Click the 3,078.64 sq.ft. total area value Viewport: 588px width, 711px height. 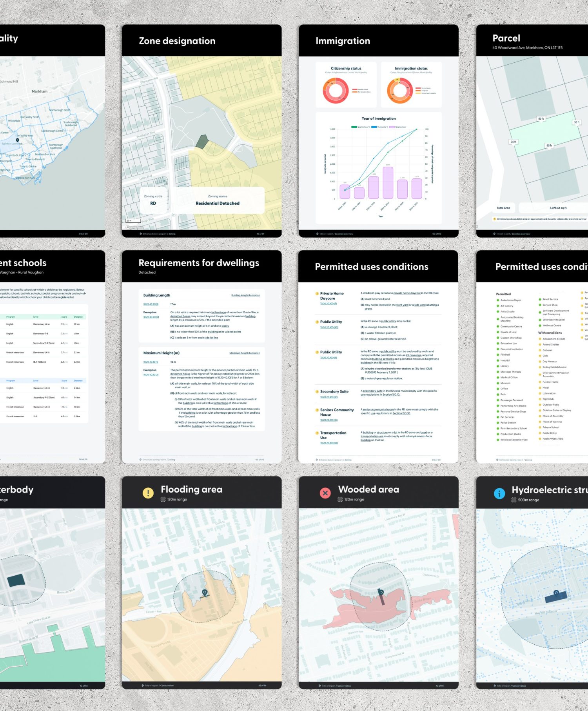click(558, 208)
